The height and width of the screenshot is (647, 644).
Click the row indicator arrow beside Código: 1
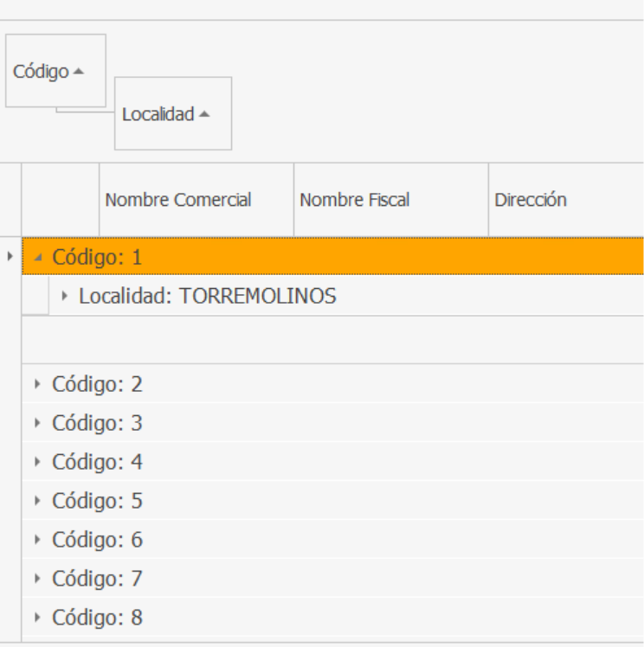(10, 257)
